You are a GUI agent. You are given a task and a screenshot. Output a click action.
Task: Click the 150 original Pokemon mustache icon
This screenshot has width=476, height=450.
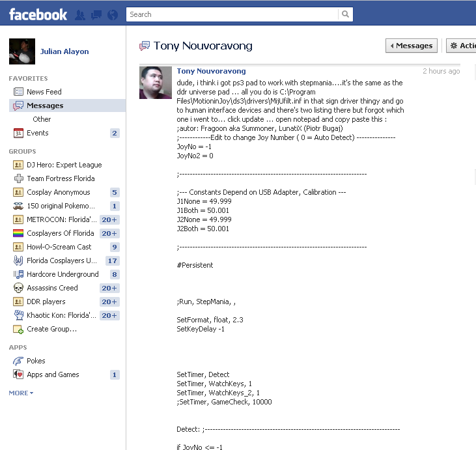(x=18, y=206)
